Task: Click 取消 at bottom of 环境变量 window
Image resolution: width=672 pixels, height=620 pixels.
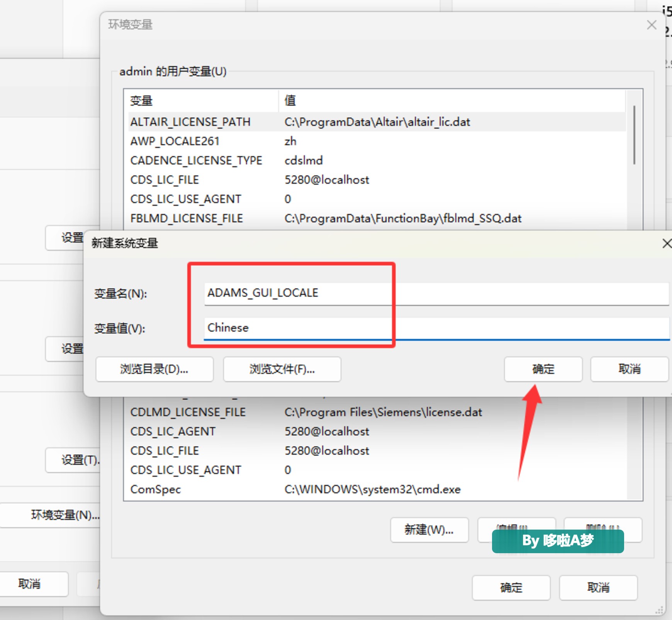Action: pos(598,588)
